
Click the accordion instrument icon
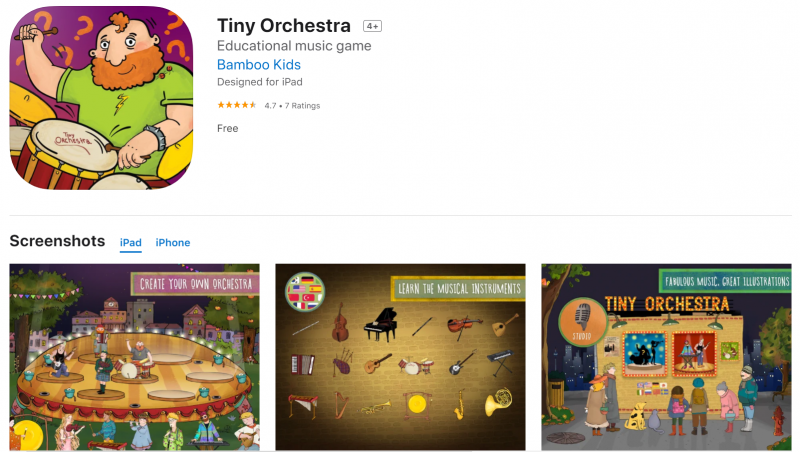tap(303, 365)
